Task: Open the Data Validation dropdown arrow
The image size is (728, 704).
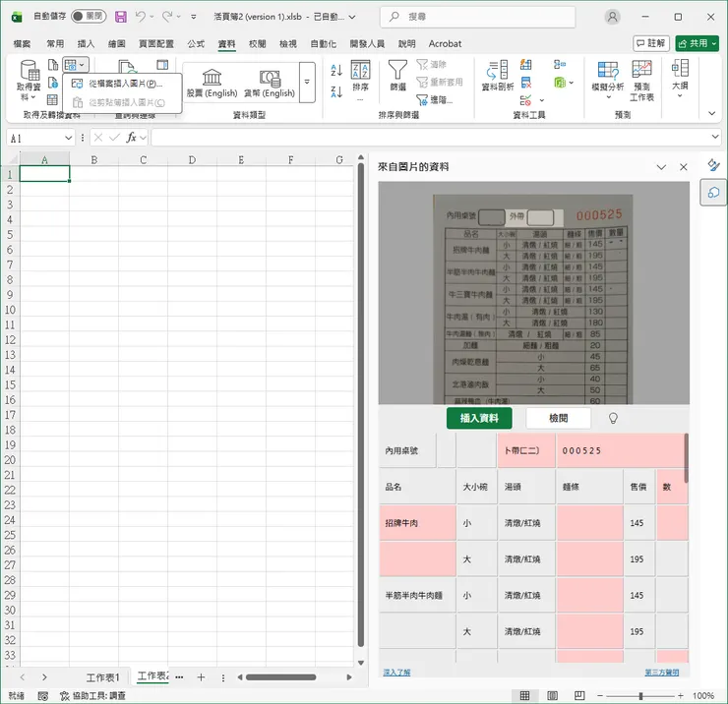Action: pos(541,100)
